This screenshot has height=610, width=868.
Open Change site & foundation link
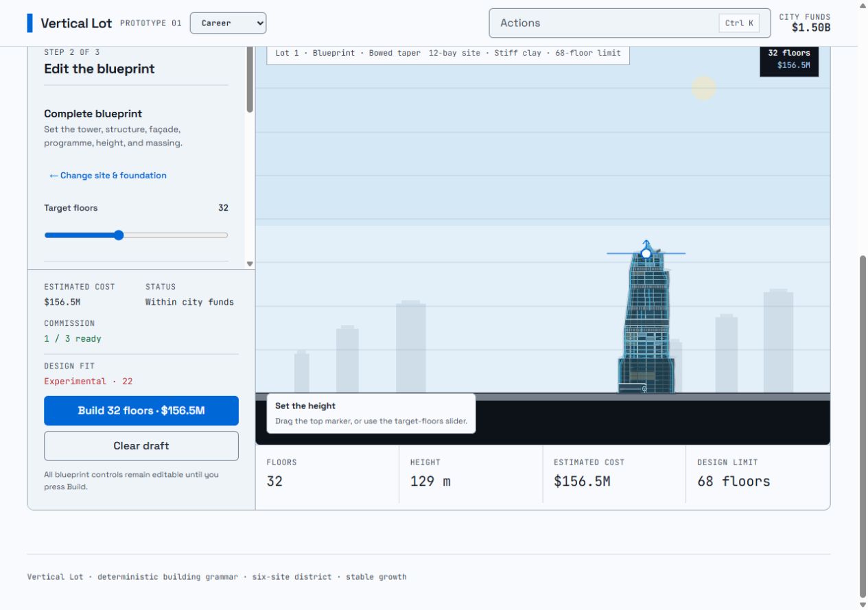(108, 176)
